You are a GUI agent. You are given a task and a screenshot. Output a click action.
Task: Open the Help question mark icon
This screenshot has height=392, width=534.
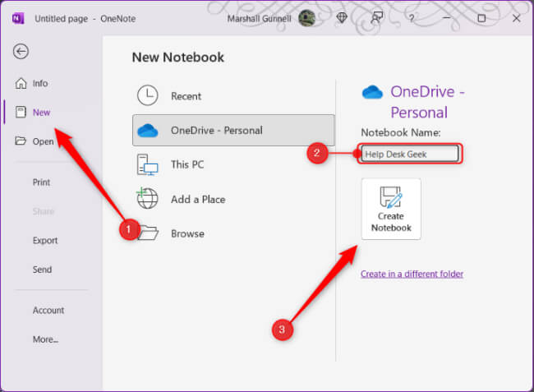coord(412,18)
